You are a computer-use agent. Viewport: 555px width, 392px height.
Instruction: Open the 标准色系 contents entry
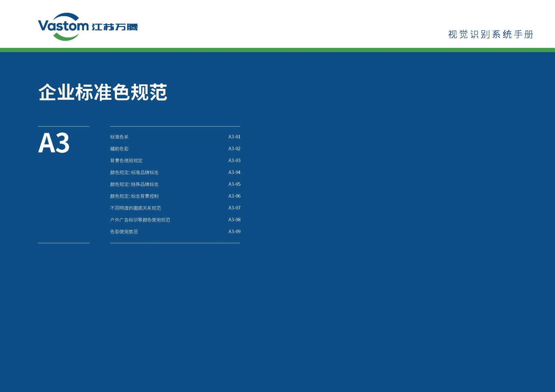[119, 137]
